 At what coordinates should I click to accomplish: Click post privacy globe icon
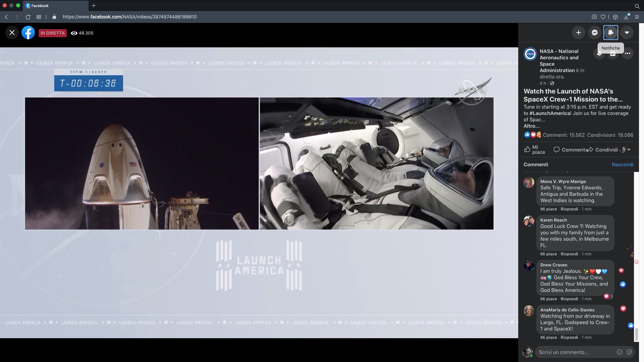pyautogui.click(x=552, y=83)
